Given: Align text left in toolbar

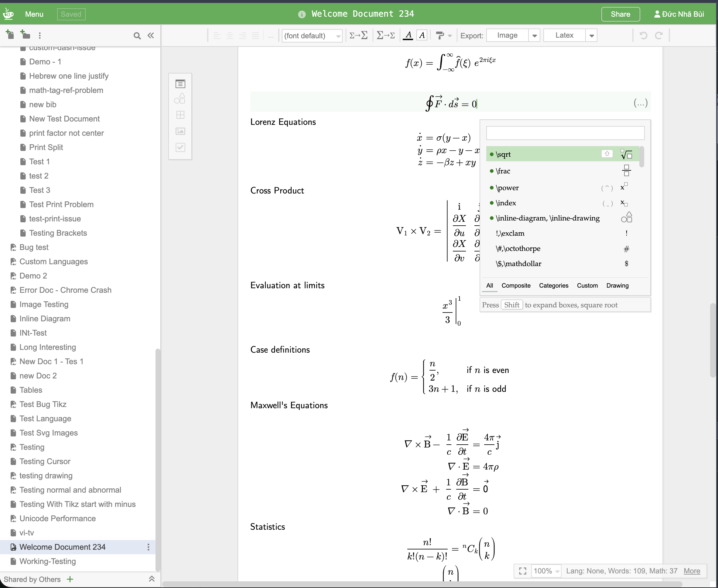Looking at the screenshot, I should 217,35.
